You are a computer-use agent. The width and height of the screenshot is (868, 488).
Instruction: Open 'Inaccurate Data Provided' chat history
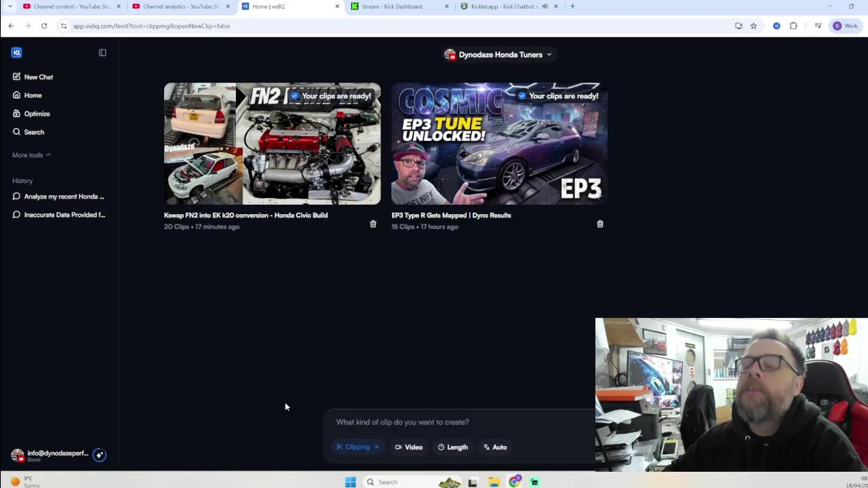point(58,215)
